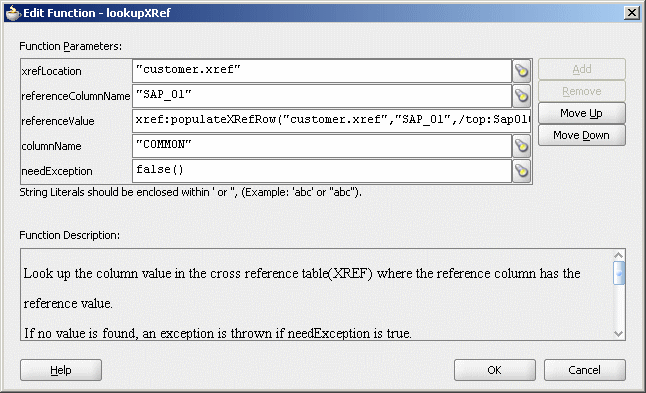This screenshot has width=646, height=393.
Task: Open XPath builder icon for columnName
Action: tap(522, 146)
